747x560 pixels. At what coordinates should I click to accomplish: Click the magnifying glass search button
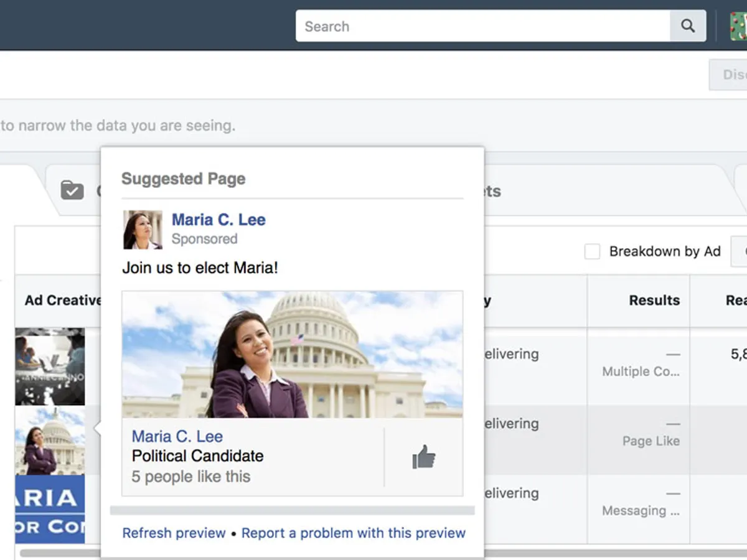click(x=688, y=26)
